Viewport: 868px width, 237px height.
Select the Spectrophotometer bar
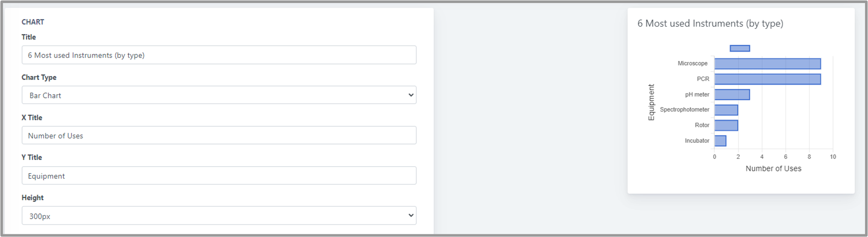[726, 110]
